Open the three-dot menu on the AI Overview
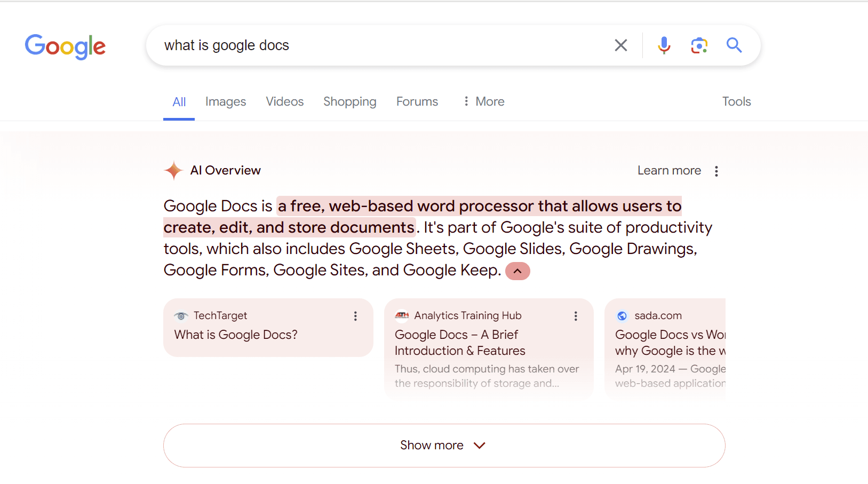Image resolution: width=868 pixels, height=484 pixels. click(716, 170)
